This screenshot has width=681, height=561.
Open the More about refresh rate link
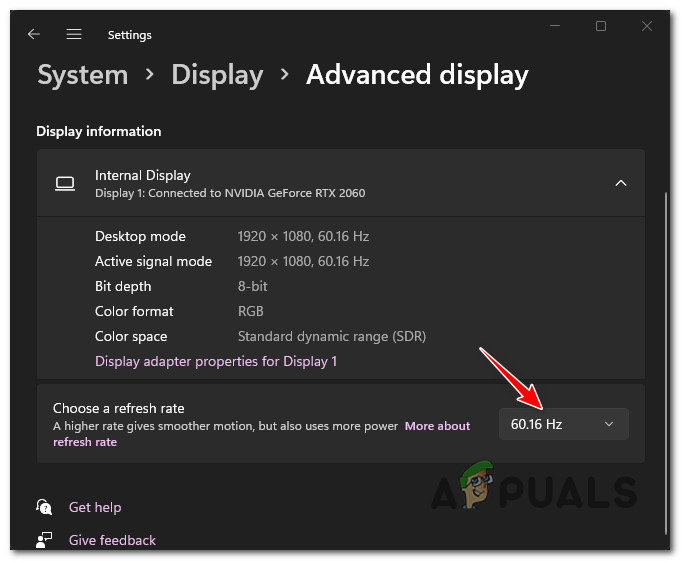[x=437, y=426]
